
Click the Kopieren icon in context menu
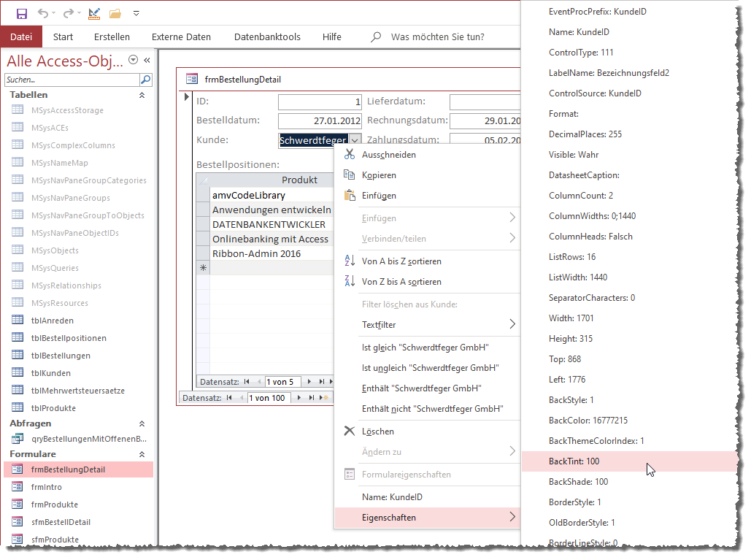coord(350,175)
